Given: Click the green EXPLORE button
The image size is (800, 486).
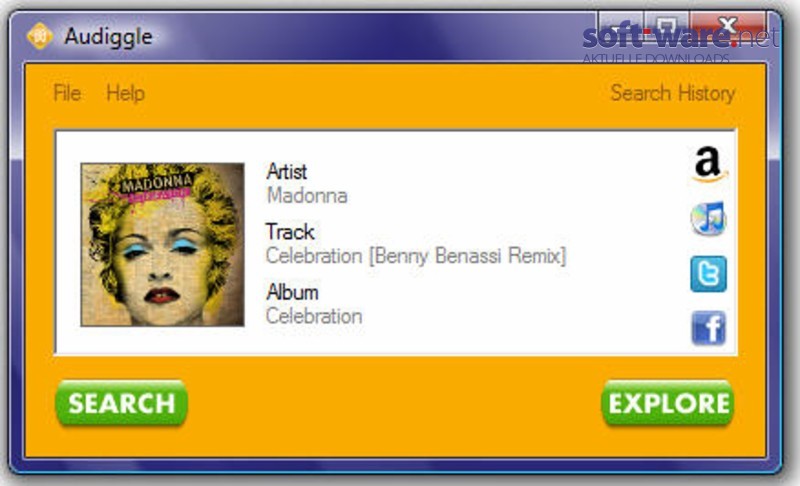Looking at the screenshot, I should (668, 403).
